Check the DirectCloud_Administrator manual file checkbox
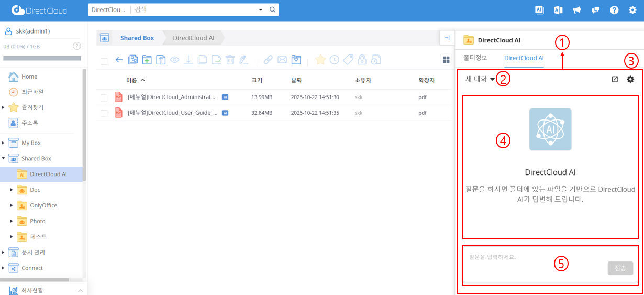This screenshot has width=644, height=295. [104, 97]
